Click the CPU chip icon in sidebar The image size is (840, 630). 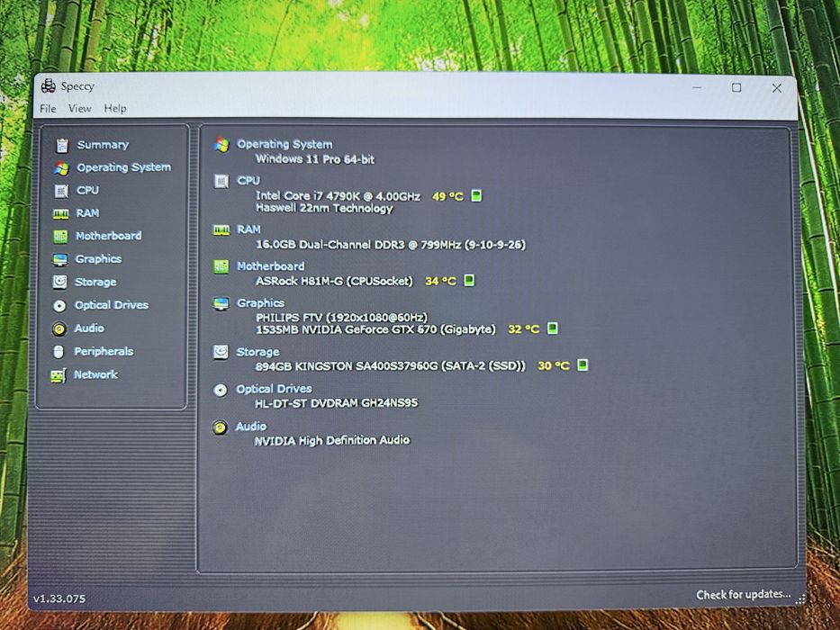61,191
